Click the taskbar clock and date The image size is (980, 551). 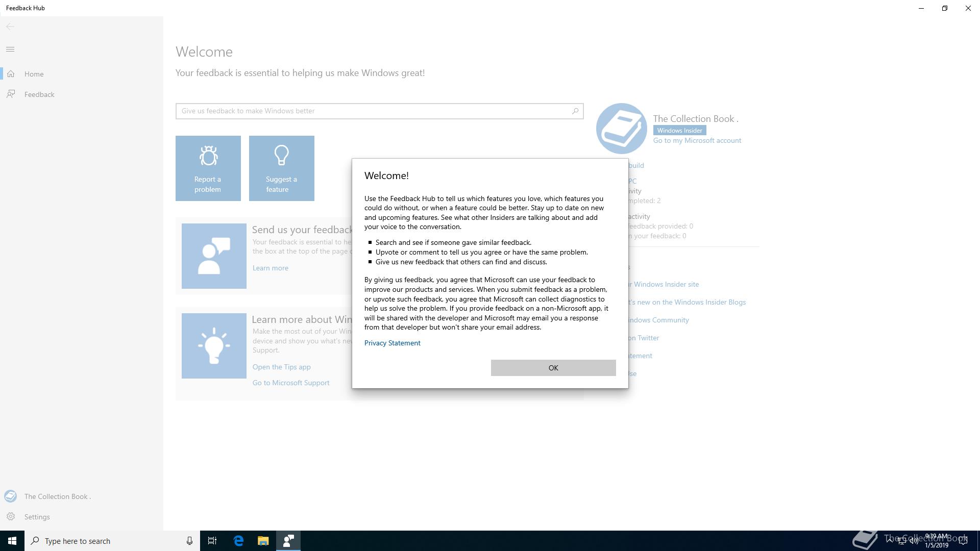pyautogui.click(x=937, y=541)
